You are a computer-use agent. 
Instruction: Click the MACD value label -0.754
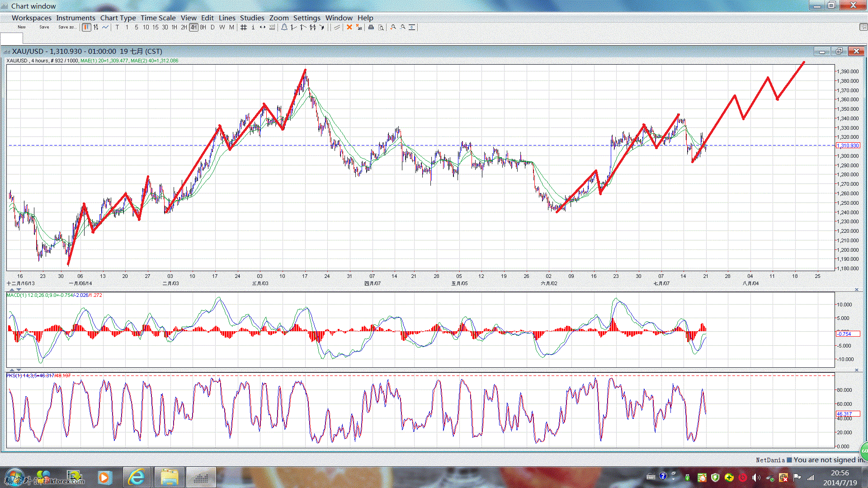click(x=848, y=334)
